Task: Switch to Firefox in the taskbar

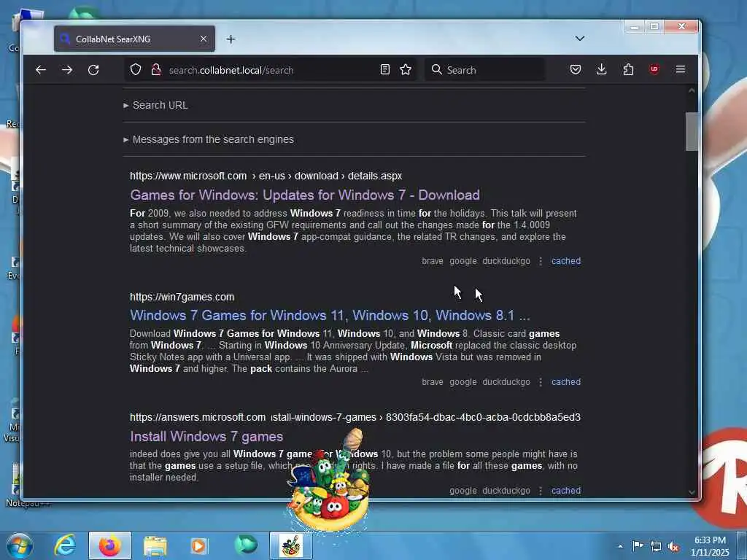Action: coord(109,545)
